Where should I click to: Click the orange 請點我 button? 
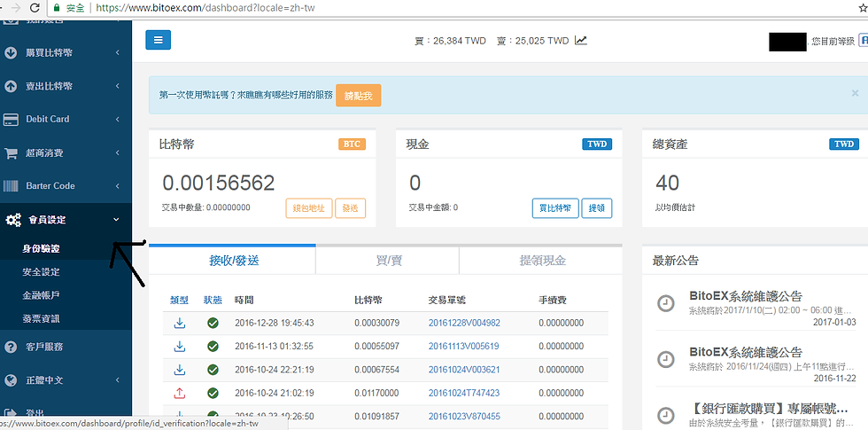[x=359, y=96]
